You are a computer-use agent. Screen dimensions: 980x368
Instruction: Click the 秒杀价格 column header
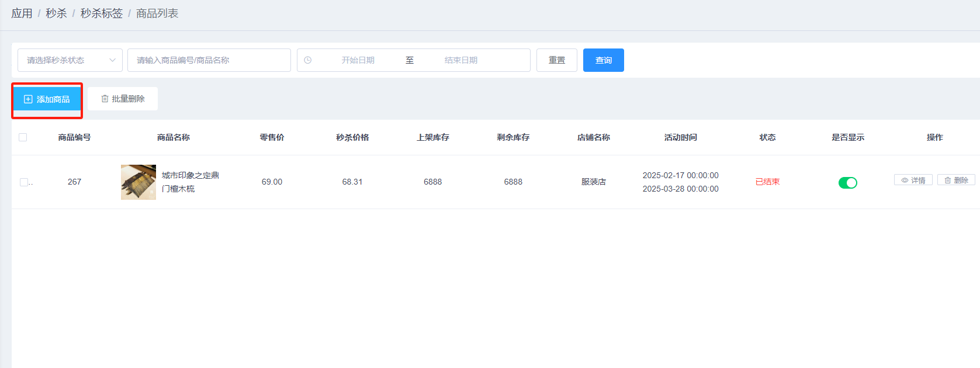(352, 137)
